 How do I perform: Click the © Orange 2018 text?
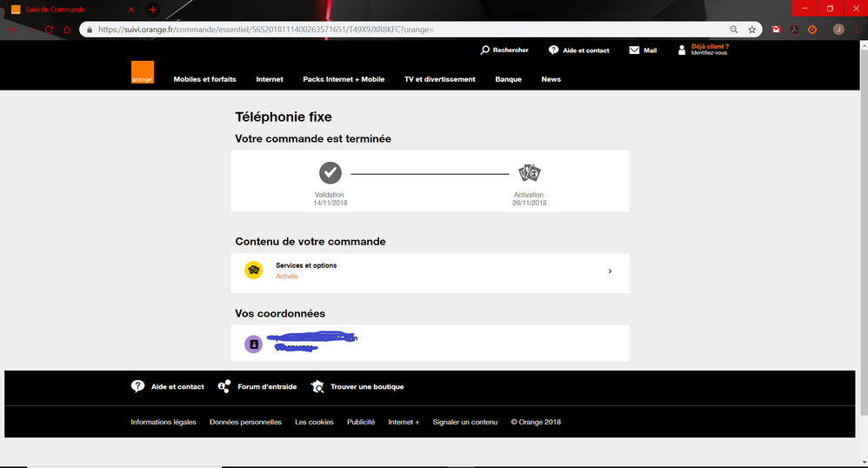(x=536, y=422)
